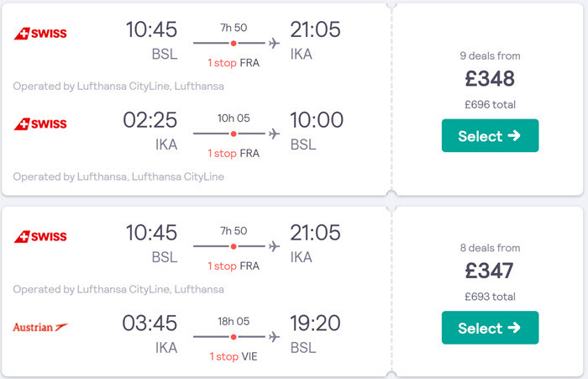Select the £348 flight deal
Screen dimensions: 588x379
(490, 135)
